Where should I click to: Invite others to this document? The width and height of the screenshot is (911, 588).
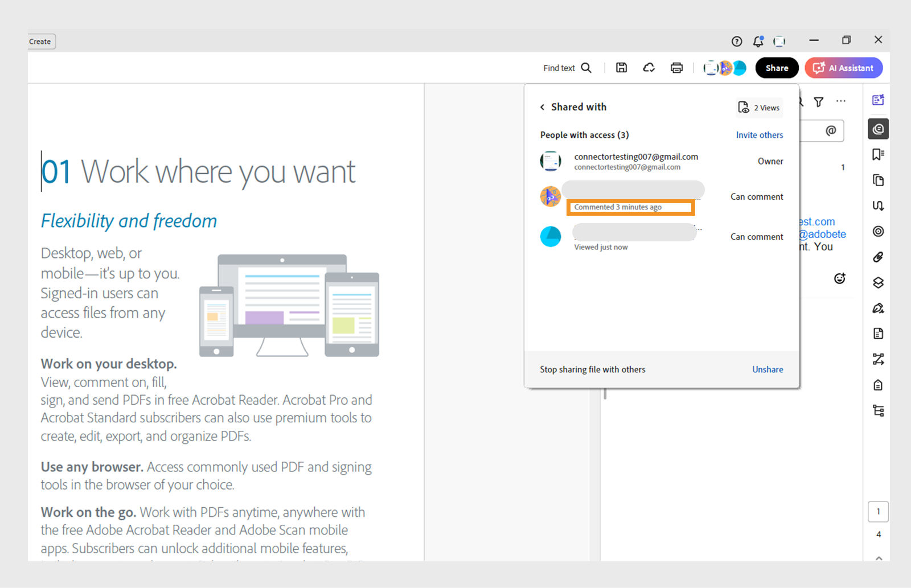pos(759,135)
